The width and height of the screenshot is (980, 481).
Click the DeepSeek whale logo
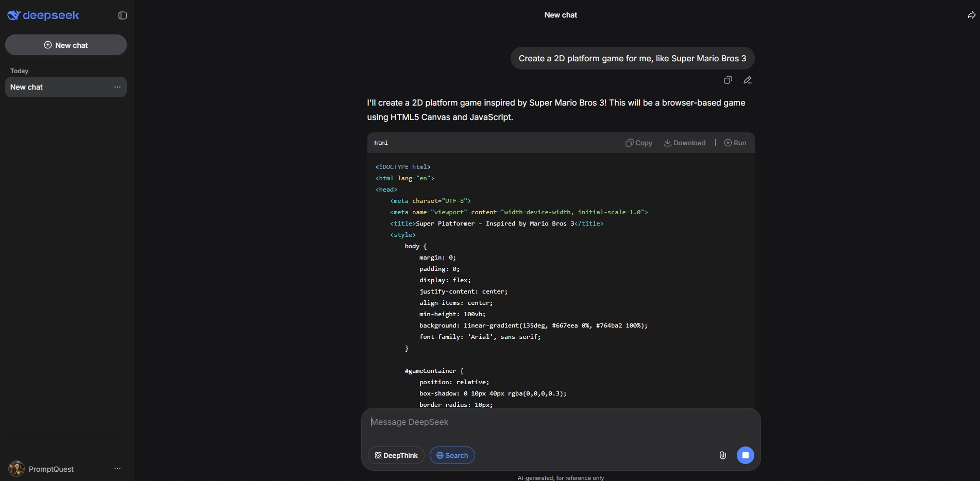14,15
